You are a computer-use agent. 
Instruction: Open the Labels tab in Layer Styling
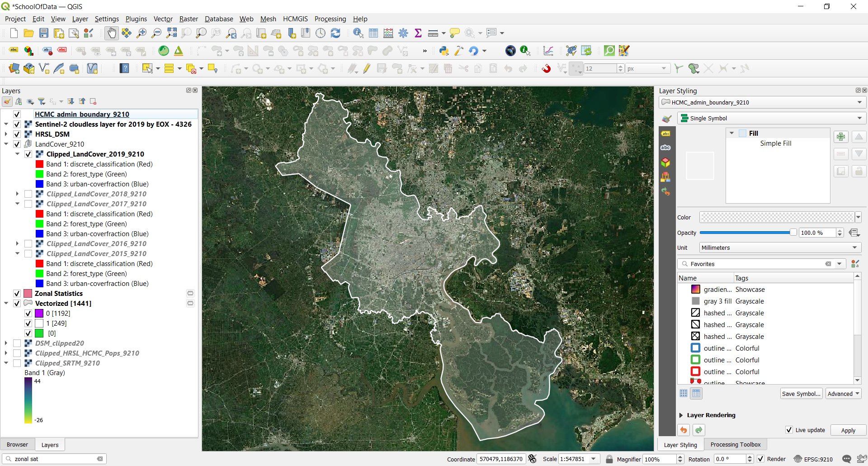coord(665,133)
